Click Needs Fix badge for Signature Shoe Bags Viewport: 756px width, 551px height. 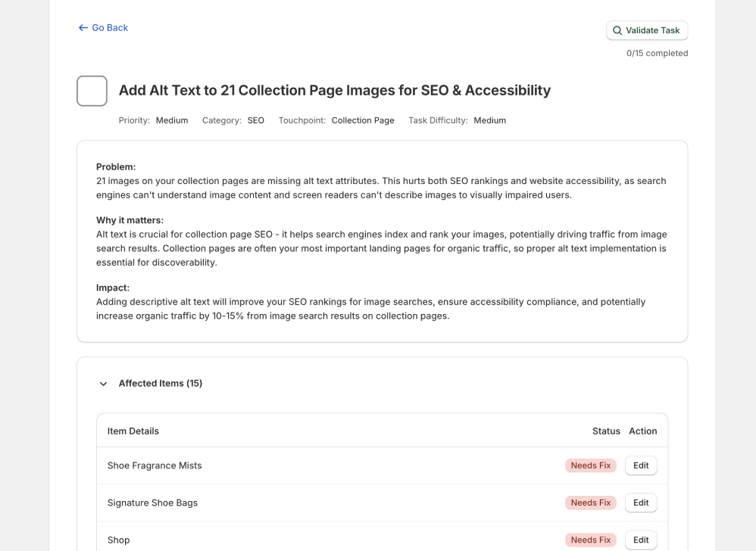pos(590,503)
